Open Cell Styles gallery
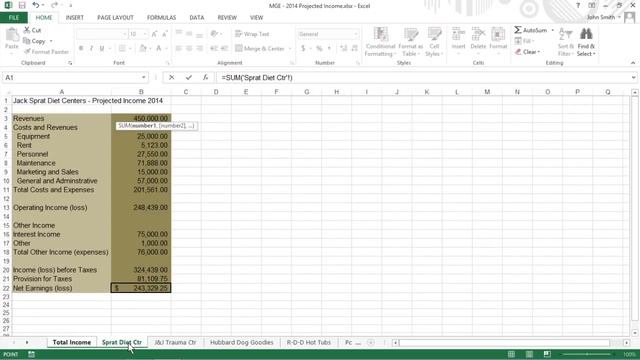The height and width of the screenshot is (360, 640). [434, 42]
